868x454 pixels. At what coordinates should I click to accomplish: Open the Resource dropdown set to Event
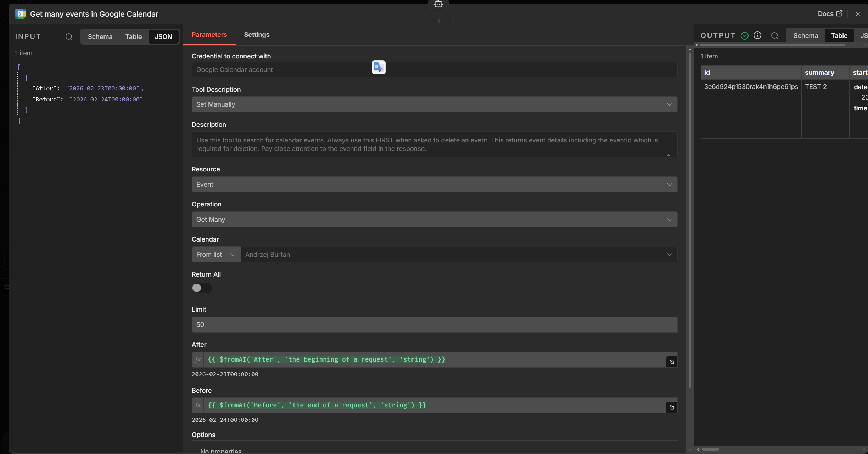click(434, 185)
